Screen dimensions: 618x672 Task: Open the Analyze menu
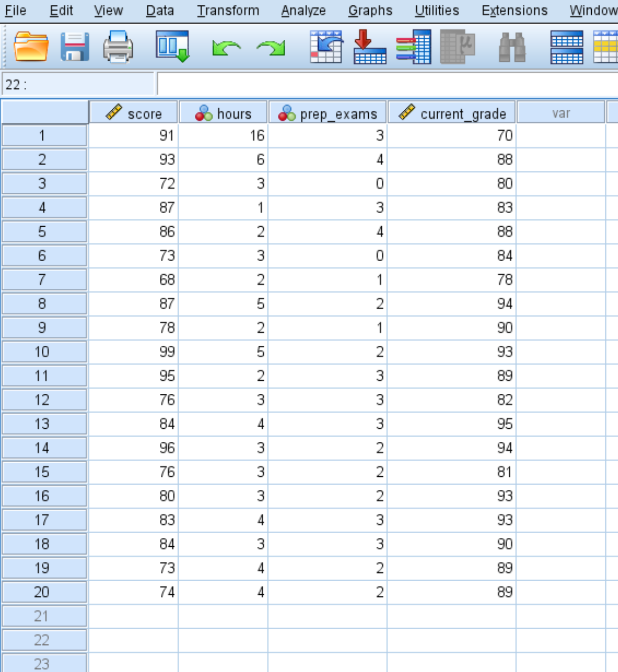pyautogui.click(x=304, y=10)
